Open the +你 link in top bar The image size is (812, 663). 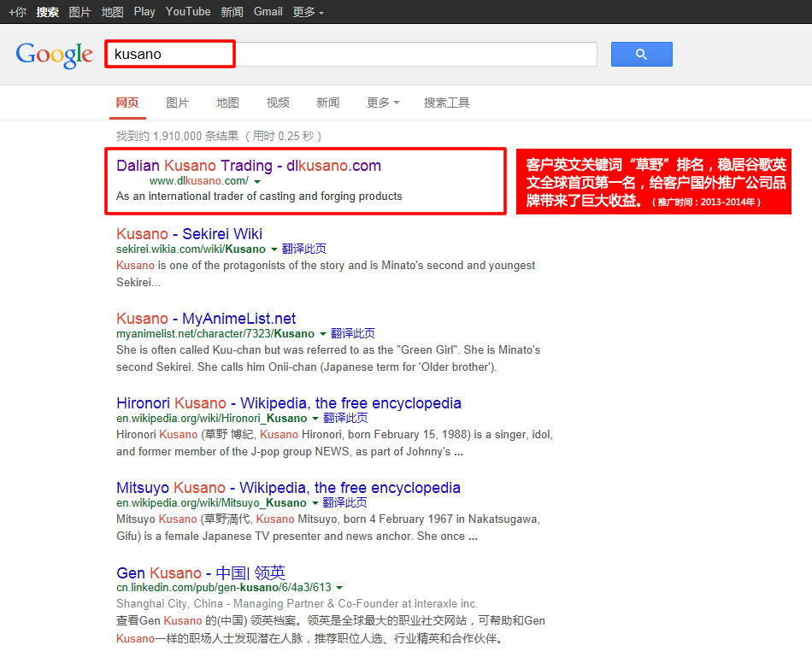coord(18,12)
